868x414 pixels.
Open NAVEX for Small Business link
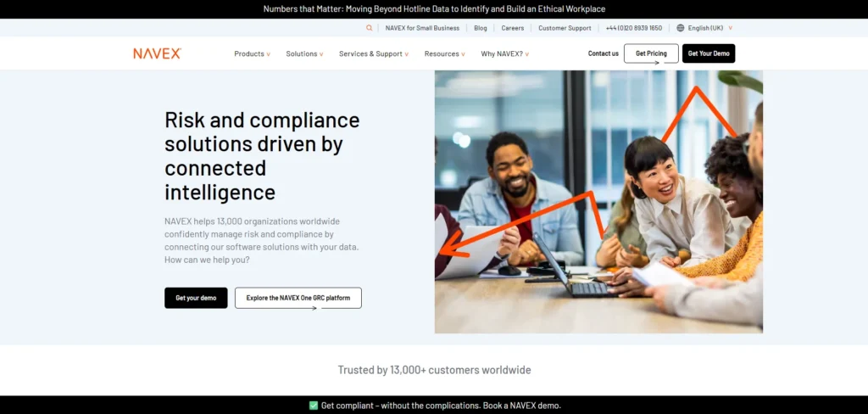(422, 28)
